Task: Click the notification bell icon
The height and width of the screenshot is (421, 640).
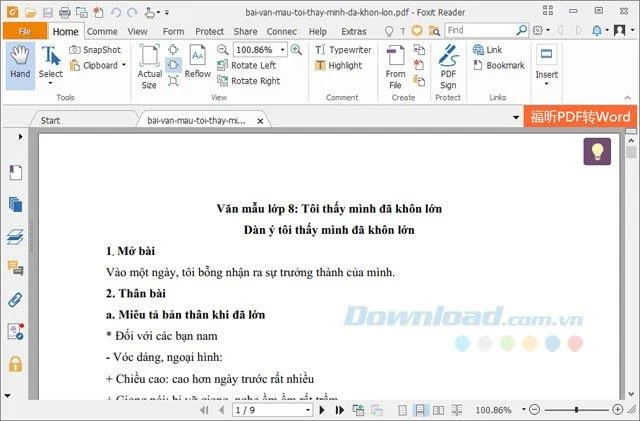Action: 597,31
